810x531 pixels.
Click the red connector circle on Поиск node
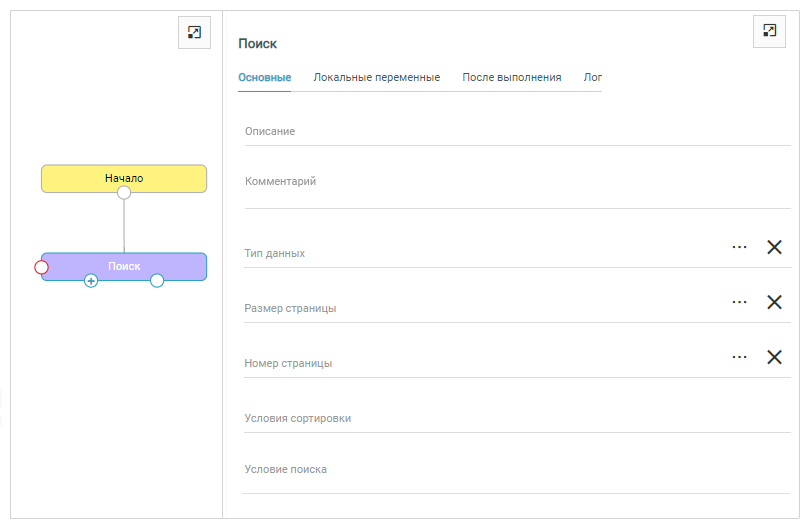[41, 267]
